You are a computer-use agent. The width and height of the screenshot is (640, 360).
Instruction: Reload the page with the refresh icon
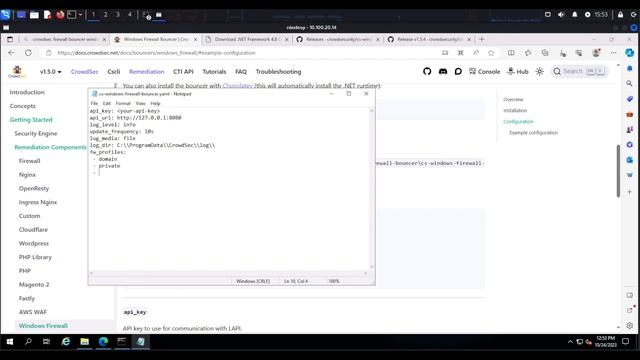[28, 53]
